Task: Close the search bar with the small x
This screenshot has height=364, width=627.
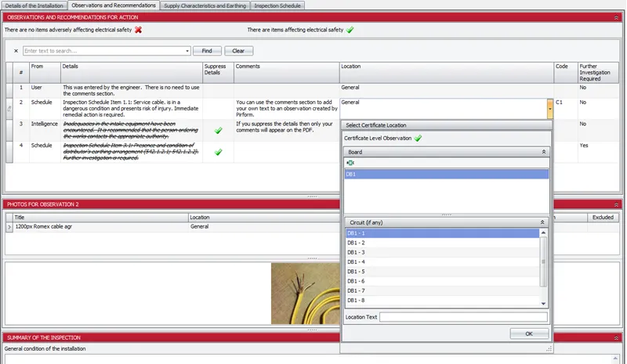Action: click(16, 51)
